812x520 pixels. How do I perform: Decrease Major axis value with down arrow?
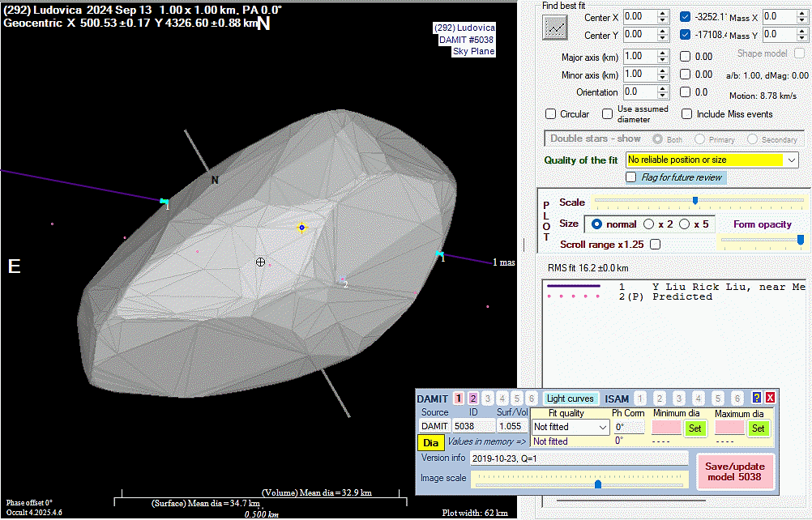(x=663, y=61)
